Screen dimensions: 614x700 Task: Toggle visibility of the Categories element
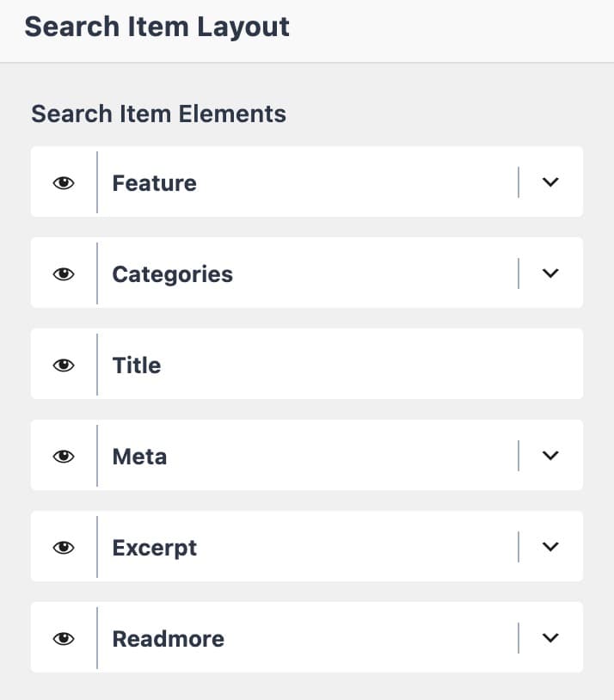point(64,273)
